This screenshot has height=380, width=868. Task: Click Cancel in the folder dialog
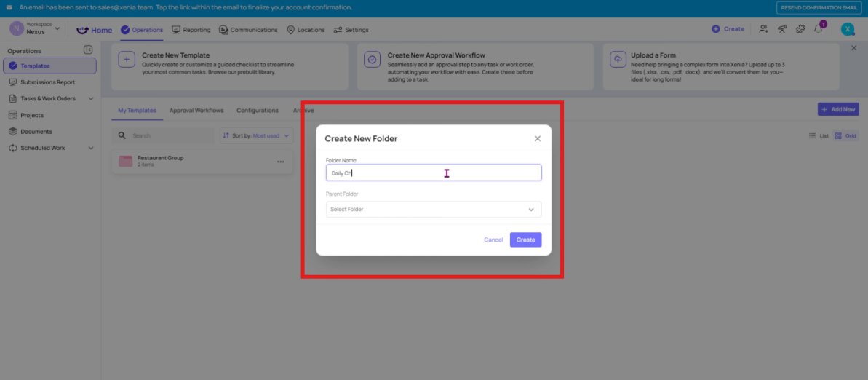(x=493, y=240)
